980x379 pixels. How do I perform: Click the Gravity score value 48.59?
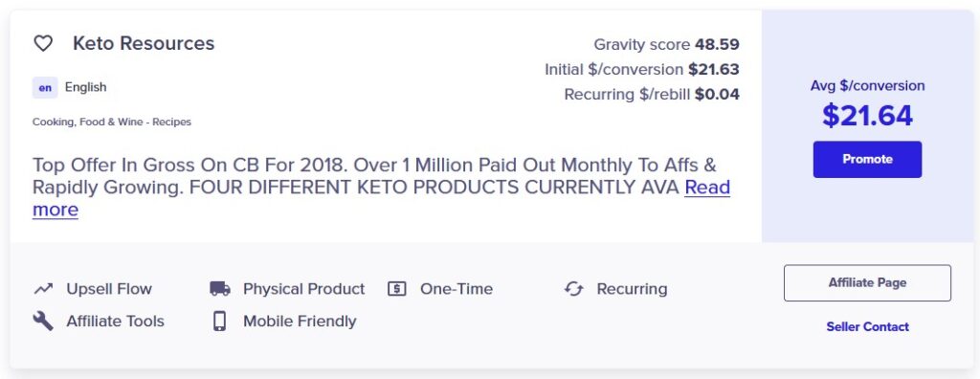(x=717, y=44)
